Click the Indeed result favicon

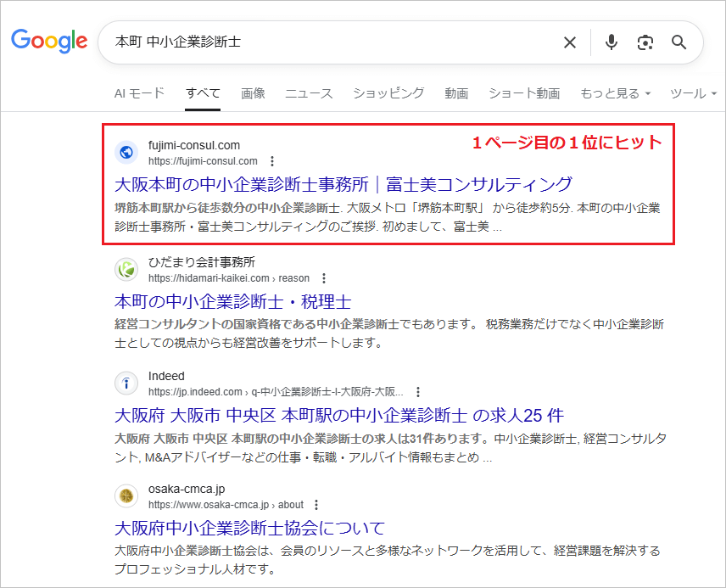point(126,381)
